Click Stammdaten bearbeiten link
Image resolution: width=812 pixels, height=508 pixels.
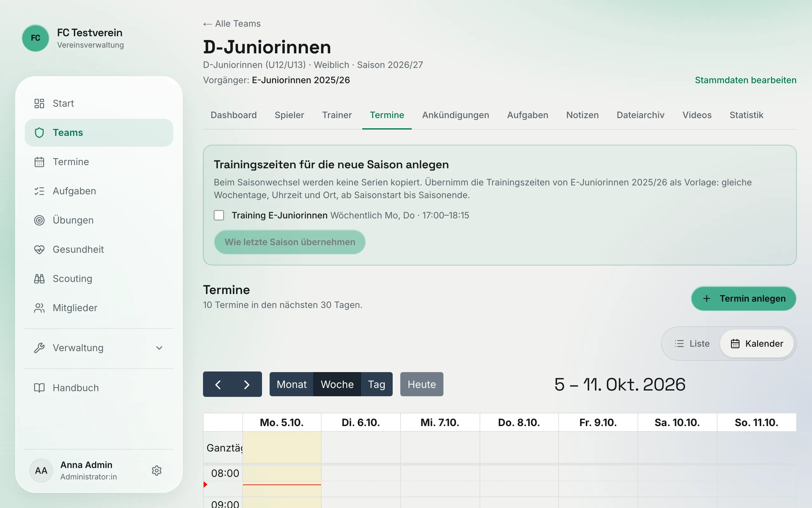(746, 80)
